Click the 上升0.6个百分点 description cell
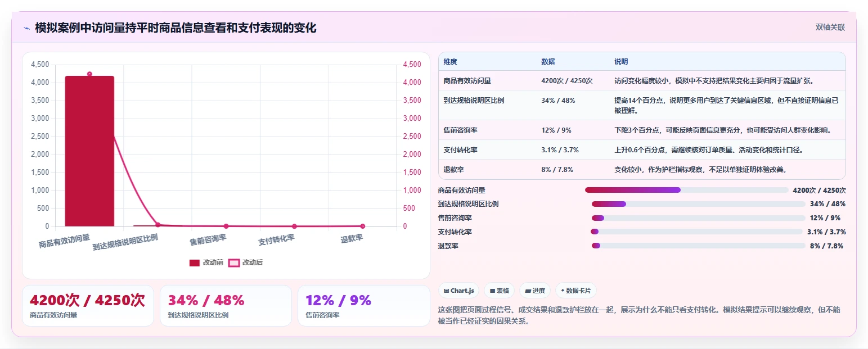Viewport: 868px width, 349px height. pos(709,150)
